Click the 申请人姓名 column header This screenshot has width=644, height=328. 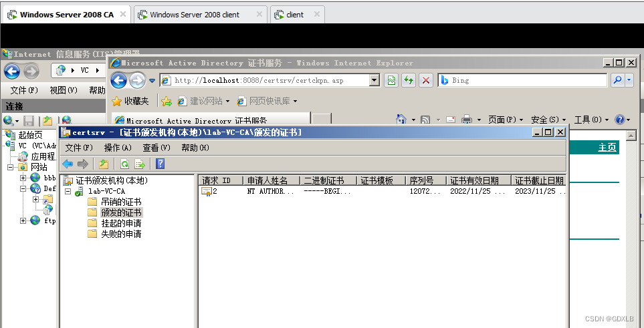(272, 180)
